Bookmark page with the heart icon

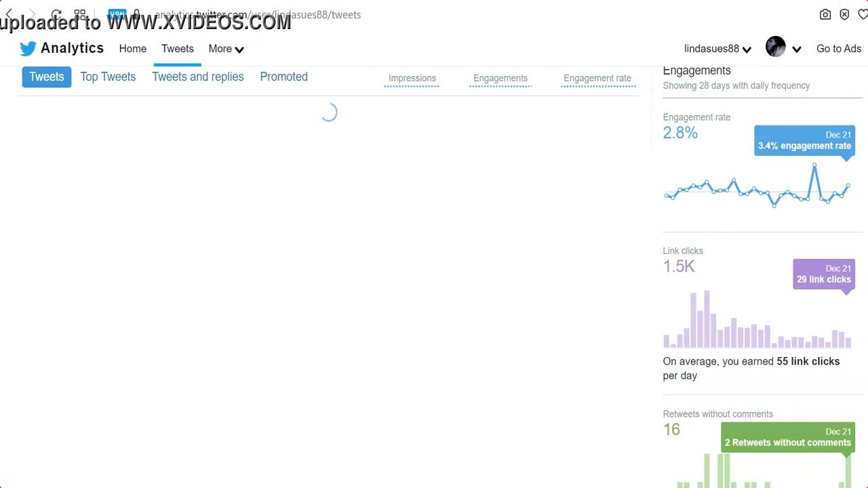click(863, 14)
